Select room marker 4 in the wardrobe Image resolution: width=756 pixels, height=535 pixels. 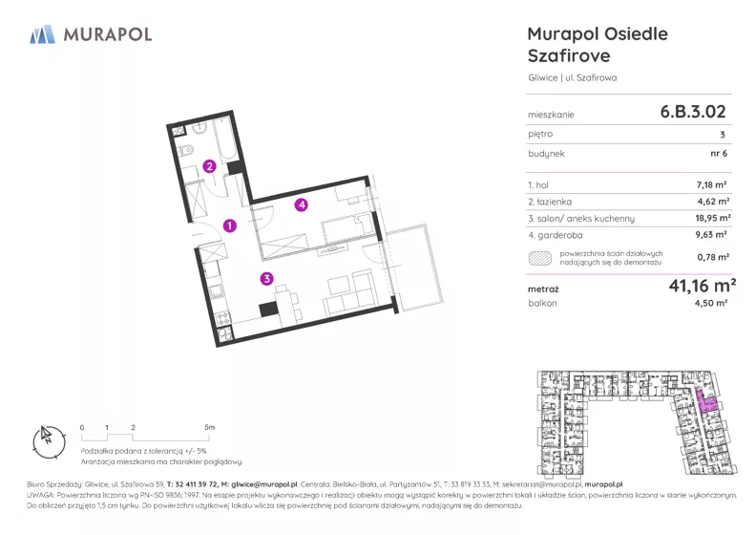coord(302,205)
